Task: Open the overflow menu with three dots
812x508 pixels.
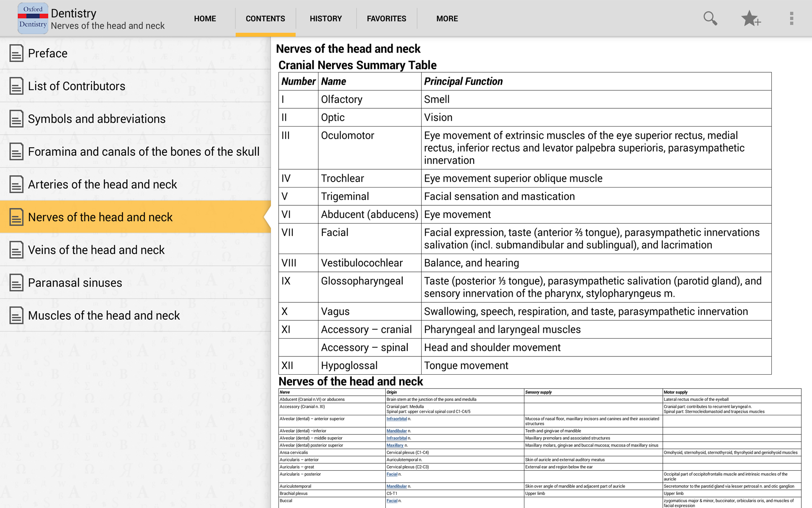Action: pos(791,18)
